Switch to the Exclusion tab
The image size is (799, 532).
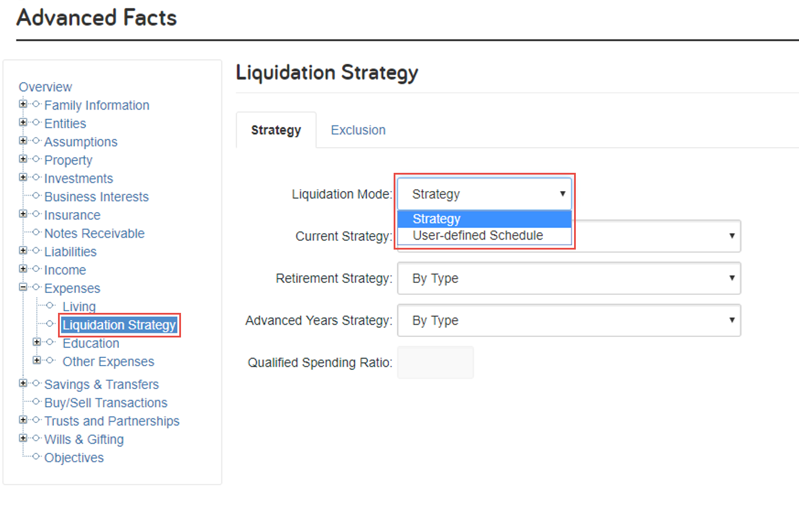(x=358, y=130)
